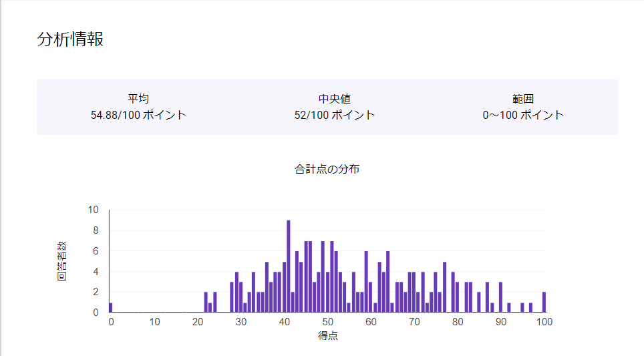Screen dimensions: 644x356
Task: Select the 中央値 label
Action: pyautogui.click(x=334, y=99)
